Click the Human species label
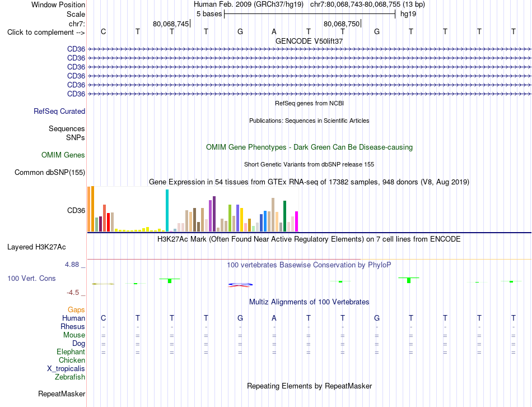Screen dimensions: 532x407 click(73, 318)
